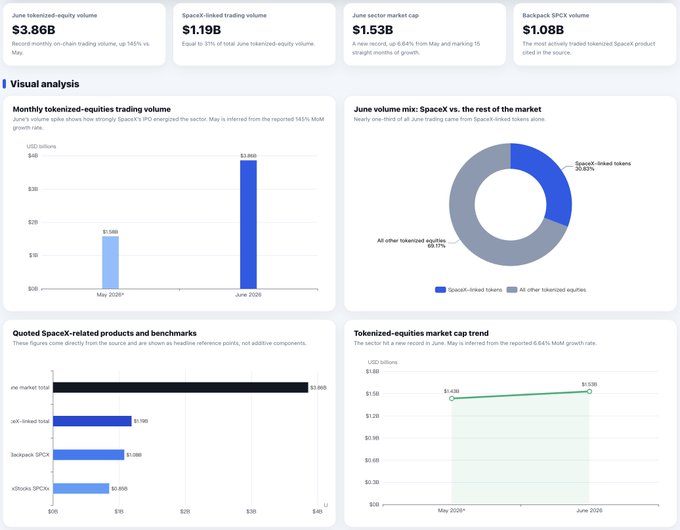Select the Backpack SPCX horizontal bar
Viewport: 680px width, 530px height.
(x=88, y=455)
